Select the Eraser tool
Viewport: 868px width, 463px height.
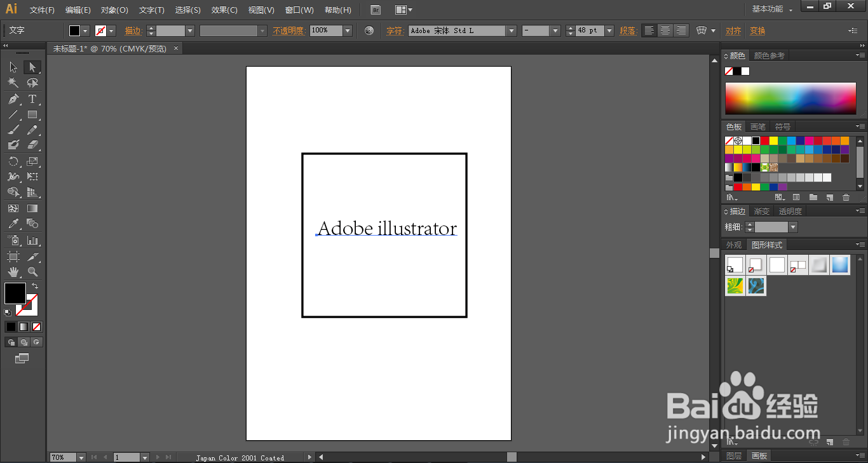(x=32, y=145)
